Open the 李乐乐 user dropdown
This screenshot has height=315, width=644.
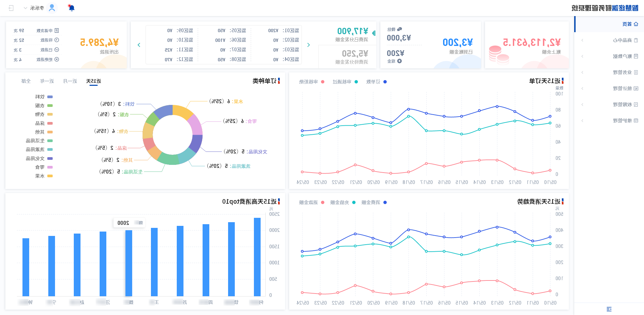(x=34, y=8)
